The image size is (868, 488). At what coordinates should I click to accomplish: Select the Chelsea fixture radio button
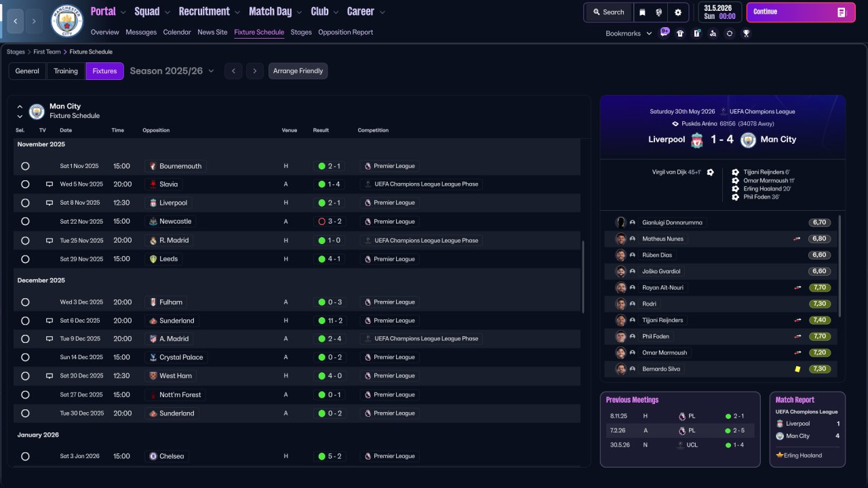25,457
